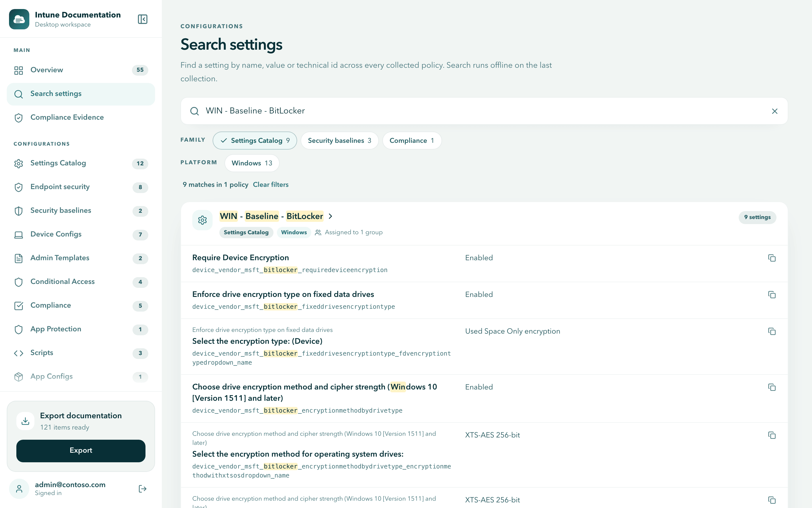The image size is (812, 508).
Task: Click Select the encryption type: (Device) heading
Action: [257, 341]
